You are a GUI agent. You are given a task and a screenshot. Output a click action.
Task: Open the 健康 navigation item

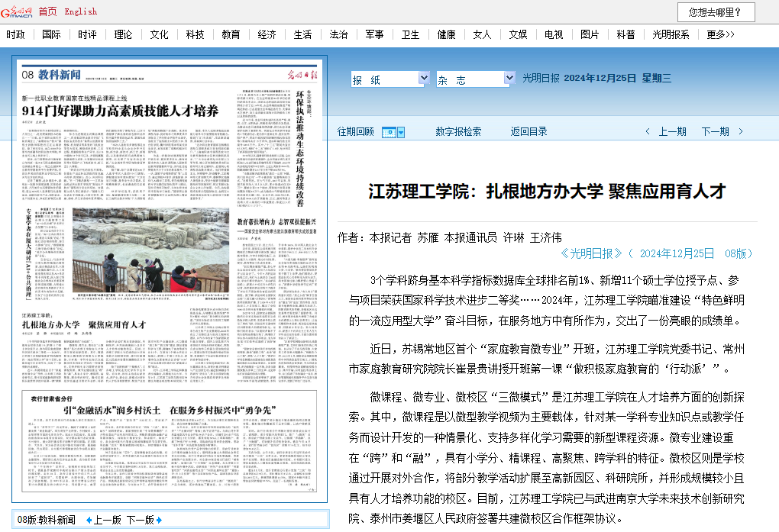point(446,34)
